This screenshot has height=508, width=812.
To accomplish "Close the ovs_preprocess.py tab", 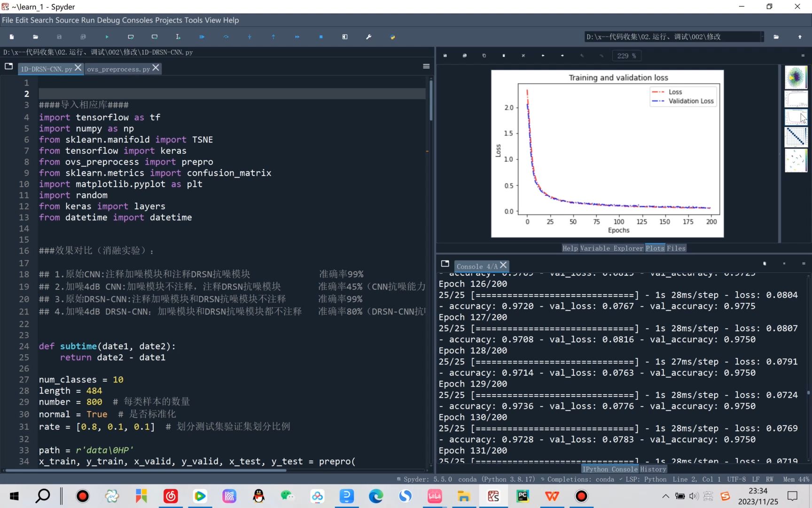I will point(156,68).
